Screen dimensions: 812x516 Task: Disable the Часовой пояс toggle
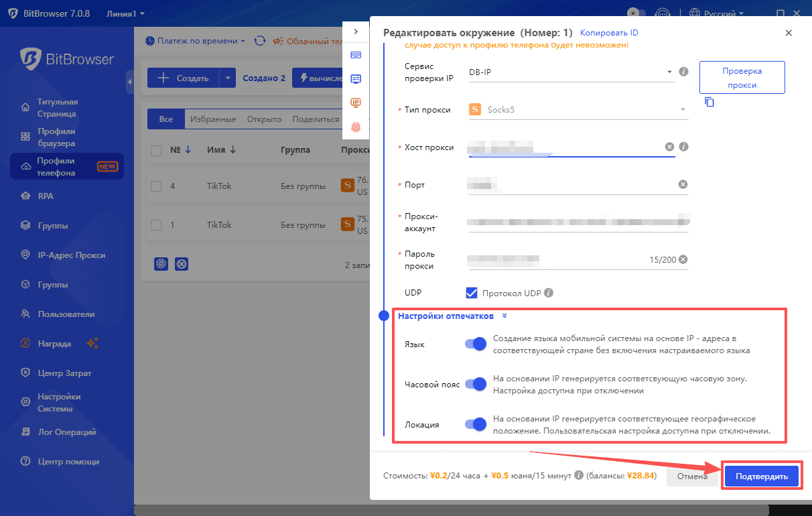point(476,384)
